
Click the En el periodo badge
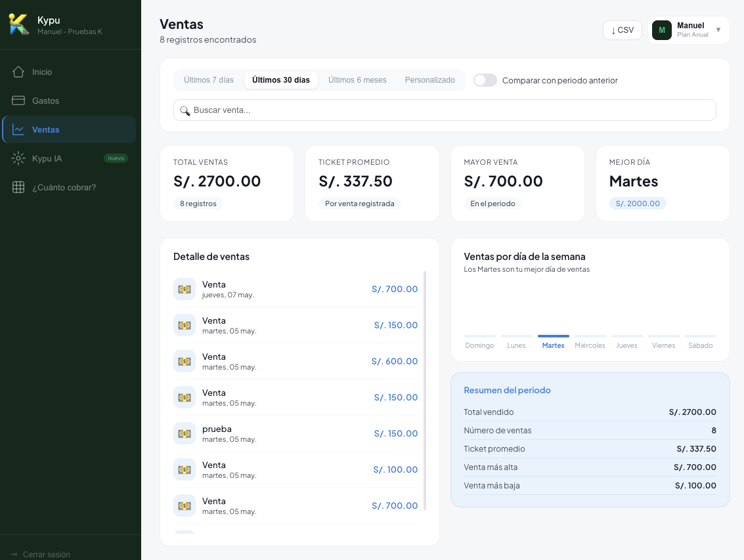(x=492, y=204)
